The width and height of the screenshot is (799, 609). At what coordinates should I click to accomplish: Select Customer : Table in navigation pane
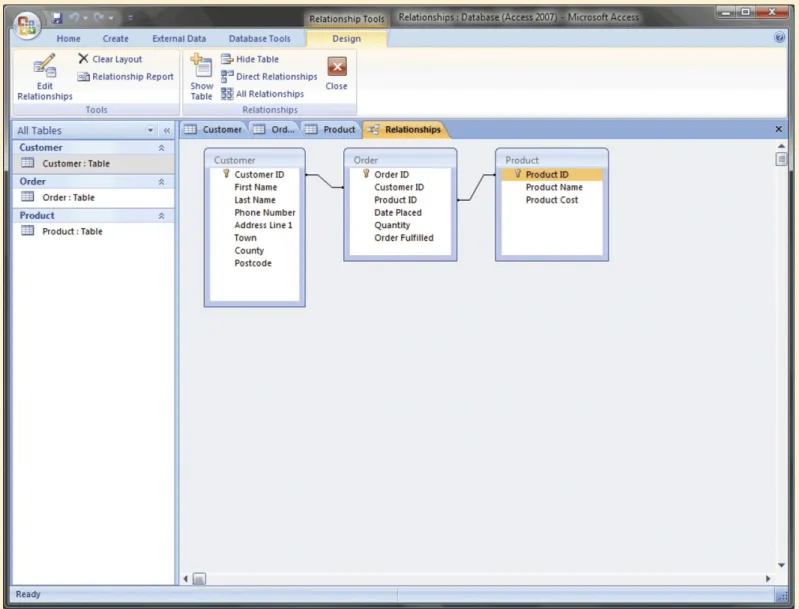(93, 164)
